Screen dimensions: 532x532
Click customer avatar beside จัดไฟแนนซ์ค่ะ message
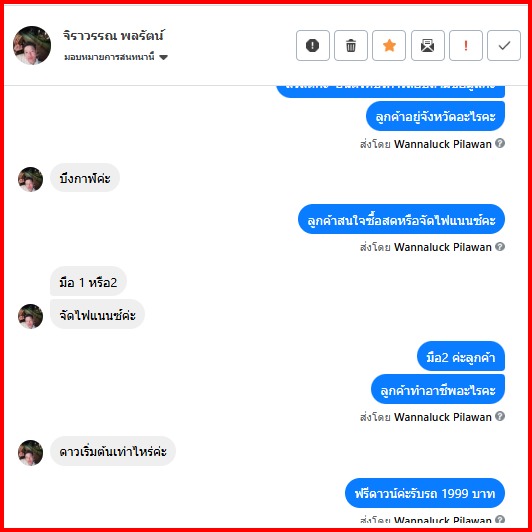tap(31, 316)
